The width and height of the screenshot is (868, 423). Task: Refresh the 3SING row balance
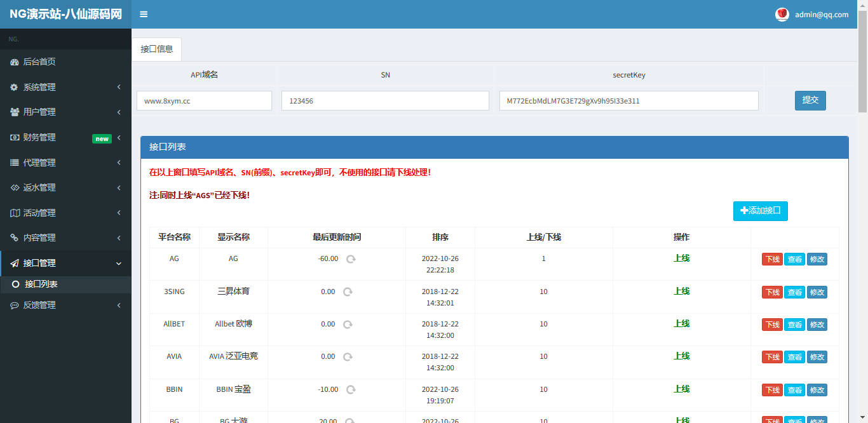348,292
